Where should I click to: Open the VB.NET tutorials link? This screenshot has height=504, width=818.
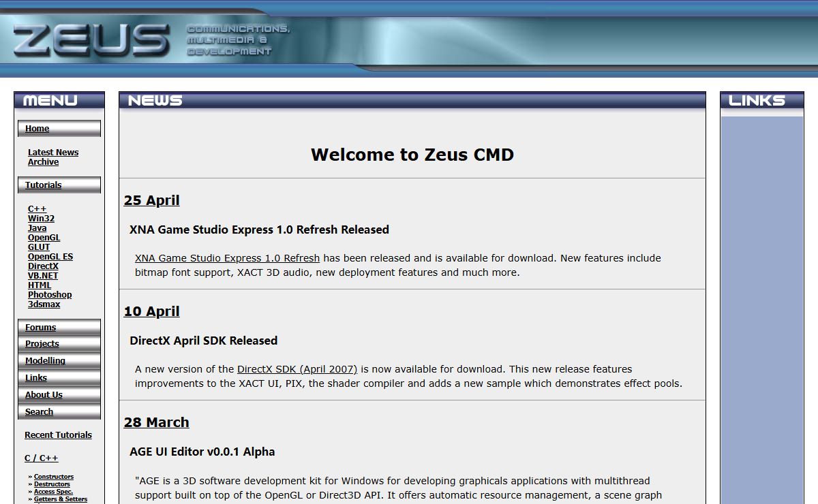43,276
